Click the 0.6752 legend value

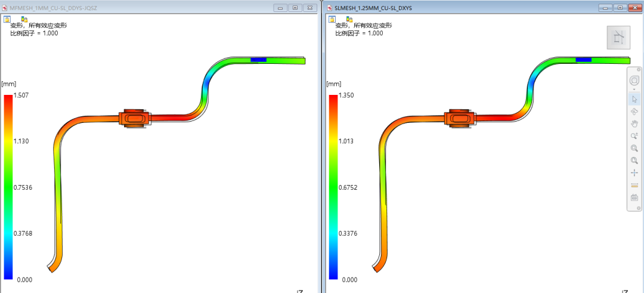coord(348,187)
